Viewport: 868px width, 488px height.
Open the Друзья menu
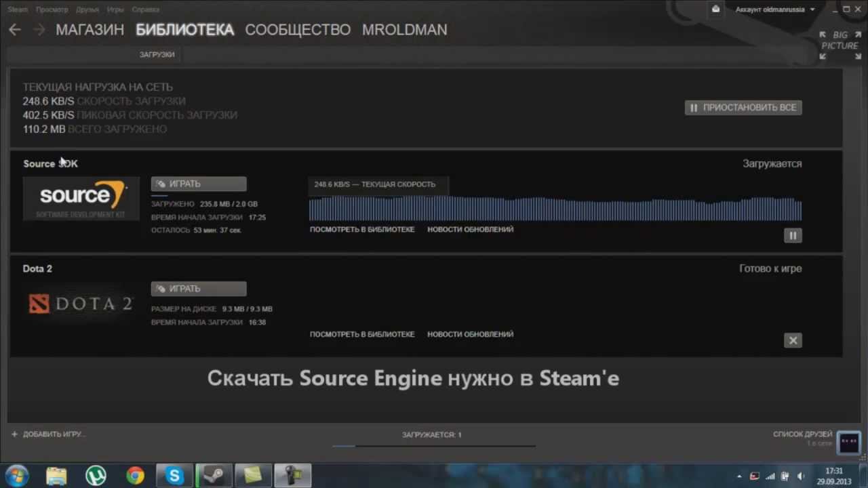click(87, 9)
